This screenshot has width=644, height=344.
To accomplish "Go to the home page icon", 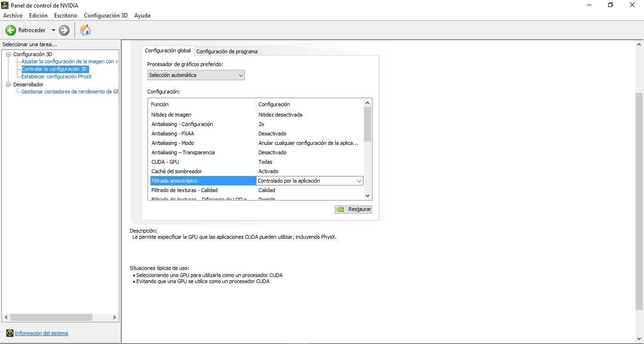I will click(85, 30).
